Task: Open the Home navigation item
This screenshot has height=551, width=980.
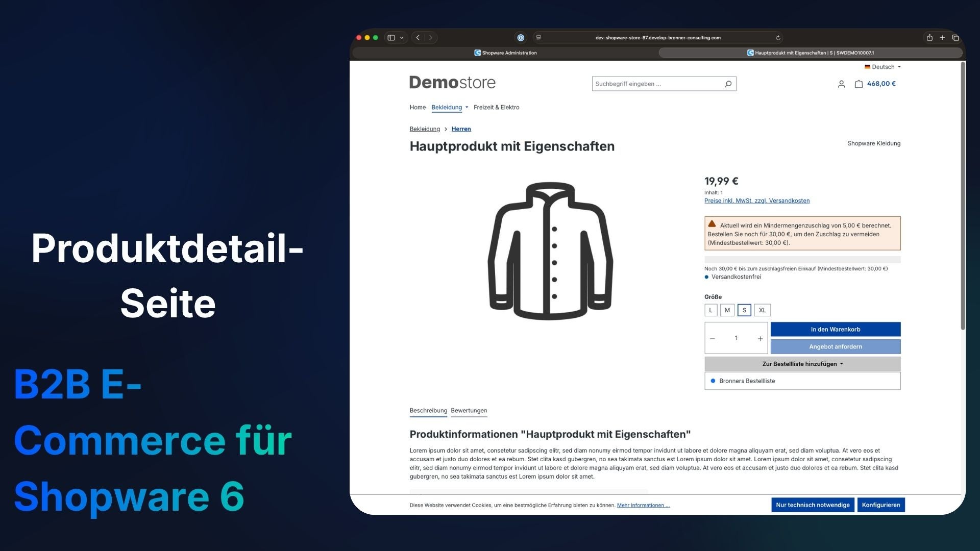Action: [418, 107]
